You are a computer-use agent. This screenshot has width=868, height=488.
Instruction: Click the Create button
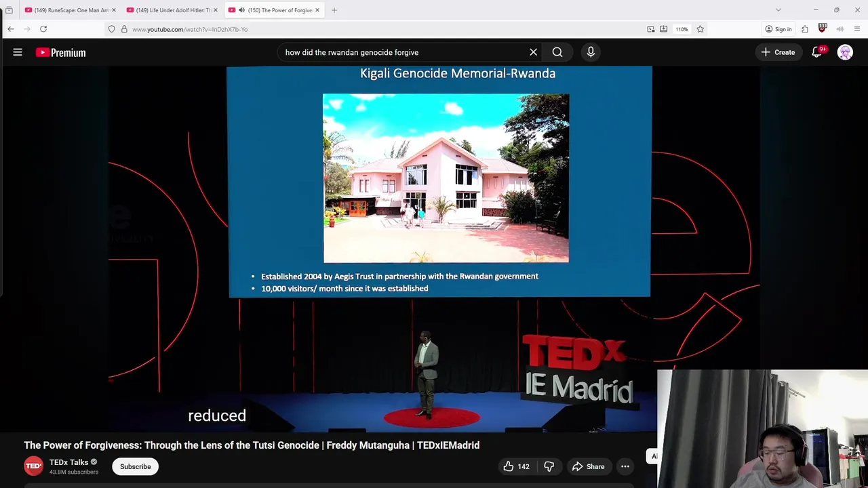(x=778, y=52)
